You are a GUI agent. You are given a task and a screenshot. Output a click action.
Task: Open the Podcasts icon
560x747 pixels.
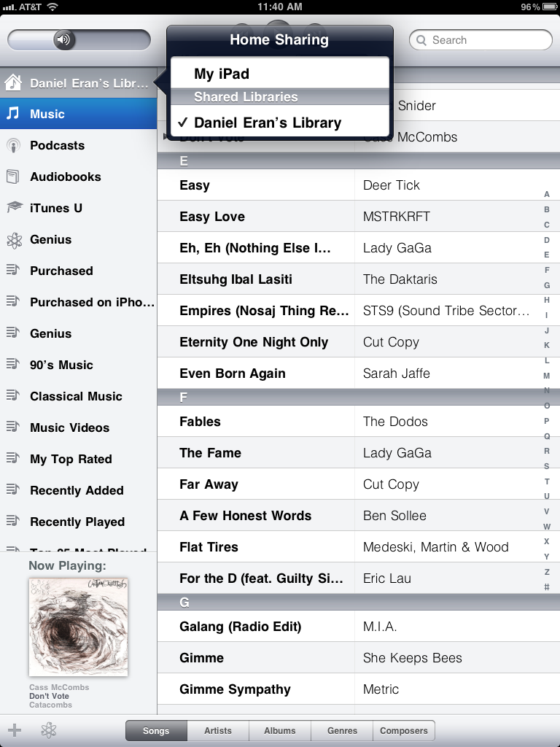tap(13, 145)
